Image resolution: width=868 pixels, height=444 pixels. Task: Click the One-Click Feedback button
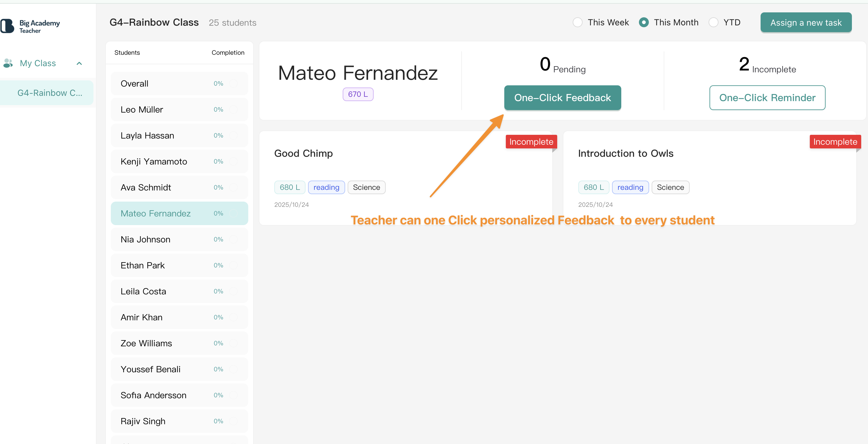pyautogui.click(x=562, y=98)
